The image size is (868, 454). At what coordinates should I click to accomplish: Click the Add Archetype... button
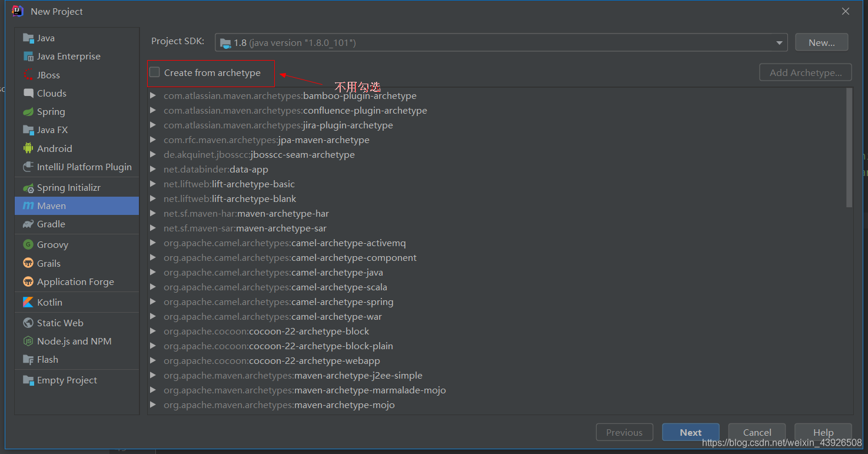click(806, 72)
